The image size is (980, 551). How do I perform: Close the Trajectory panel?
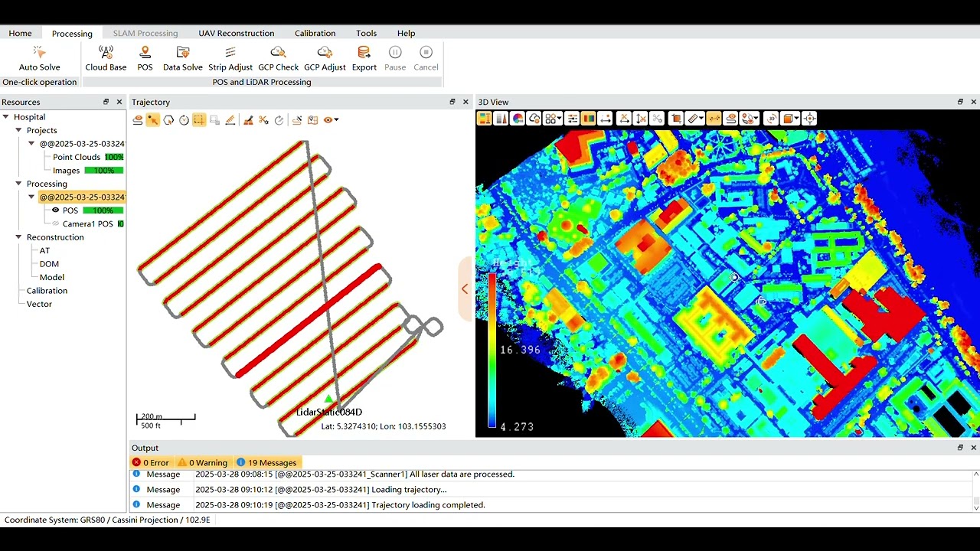[465, 102]
